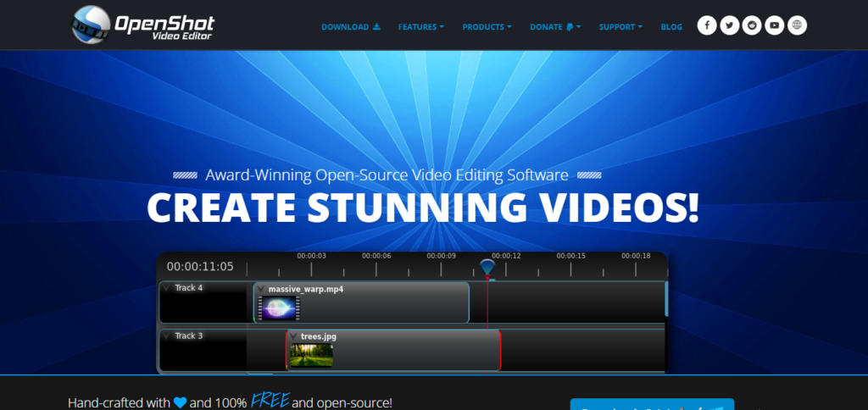Click the 00:00:11:05 timecode display
Viewport: 868px width, 410px height.
coord(200,267)
